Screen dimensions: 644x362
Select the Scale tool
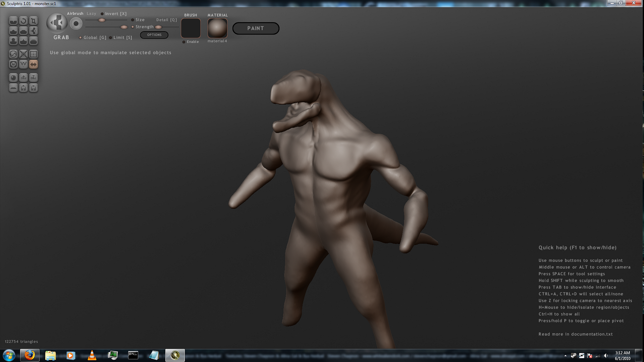(34, 21)
